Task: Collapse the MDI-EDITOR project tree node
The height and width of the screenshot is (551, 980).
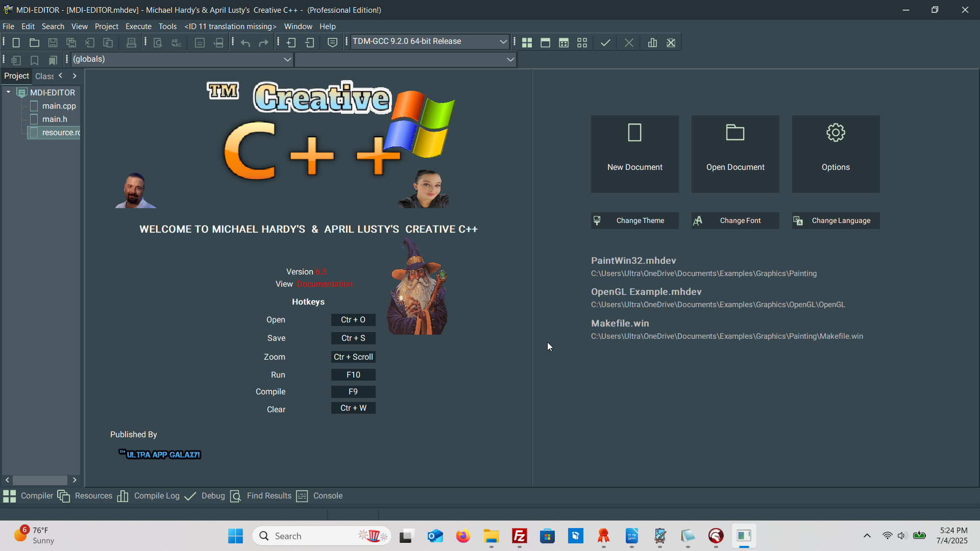Action: (8, 92)
